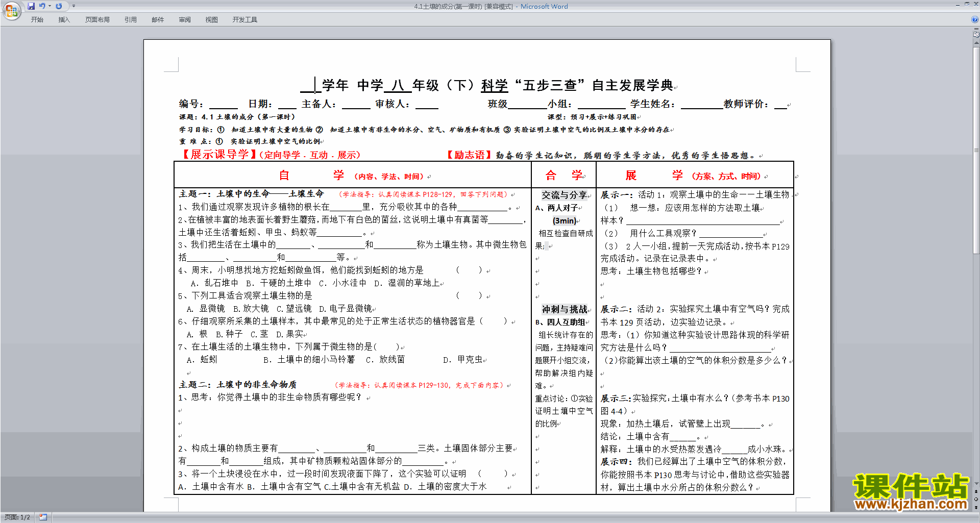Click the 编号 blank field in the header line
The height and width of the screenshot is (523, 980).
[223, 104]
